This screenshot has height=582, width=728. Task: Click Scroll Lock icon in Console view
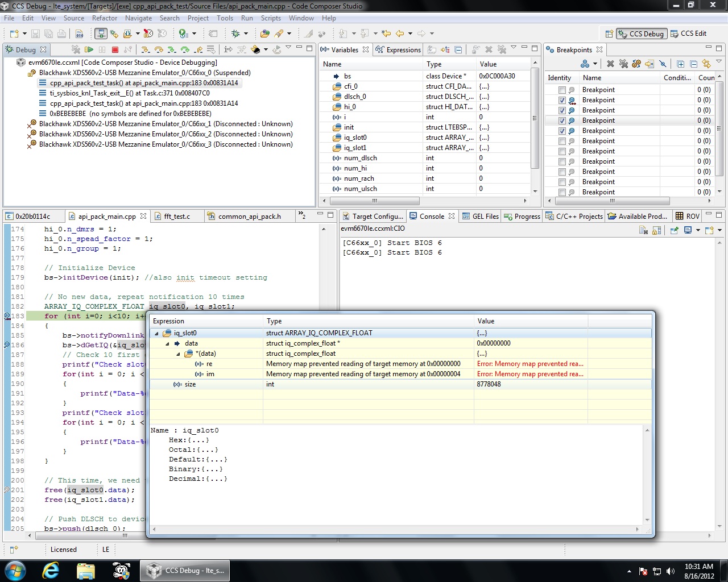(656, 230)
